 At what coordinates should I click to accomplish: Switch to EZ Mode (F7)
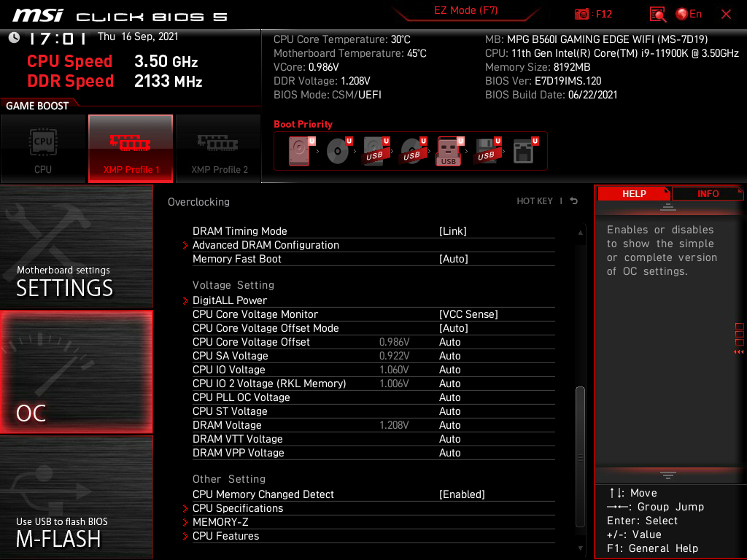[x=466, y=10]
